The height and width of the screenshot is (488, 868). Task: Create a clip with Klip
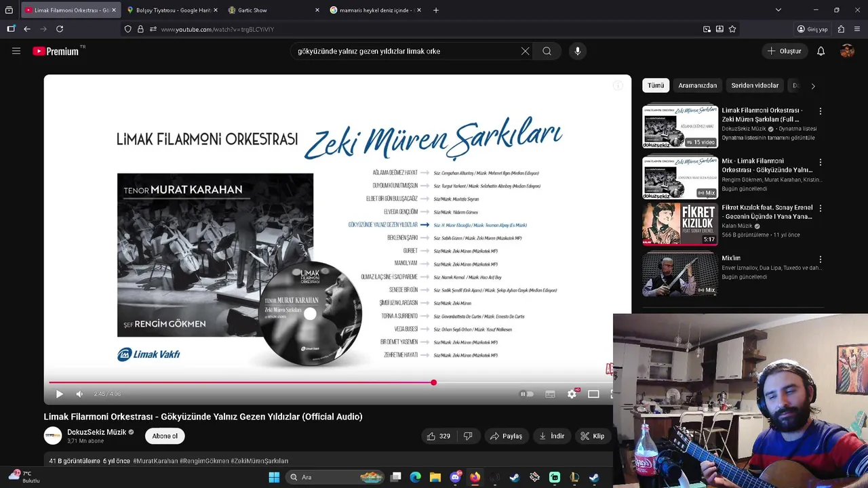[x=592, y=436]
